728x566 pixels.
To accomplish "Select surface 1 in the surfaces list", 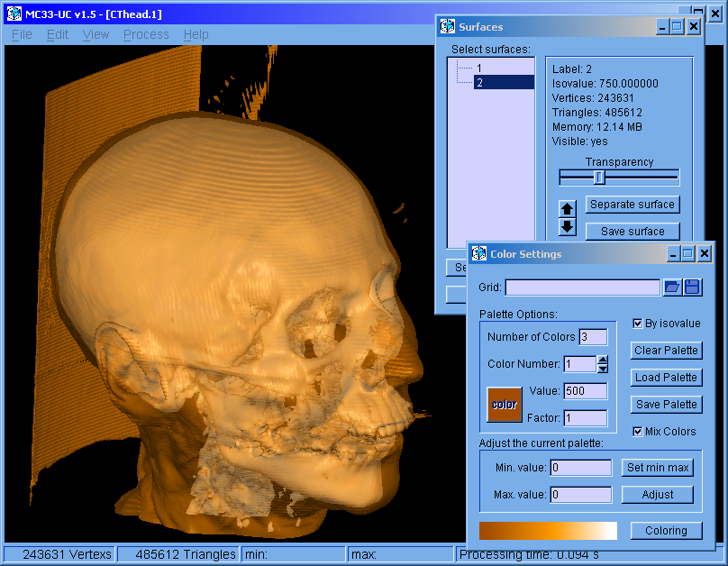I will (x=479, y=68).
